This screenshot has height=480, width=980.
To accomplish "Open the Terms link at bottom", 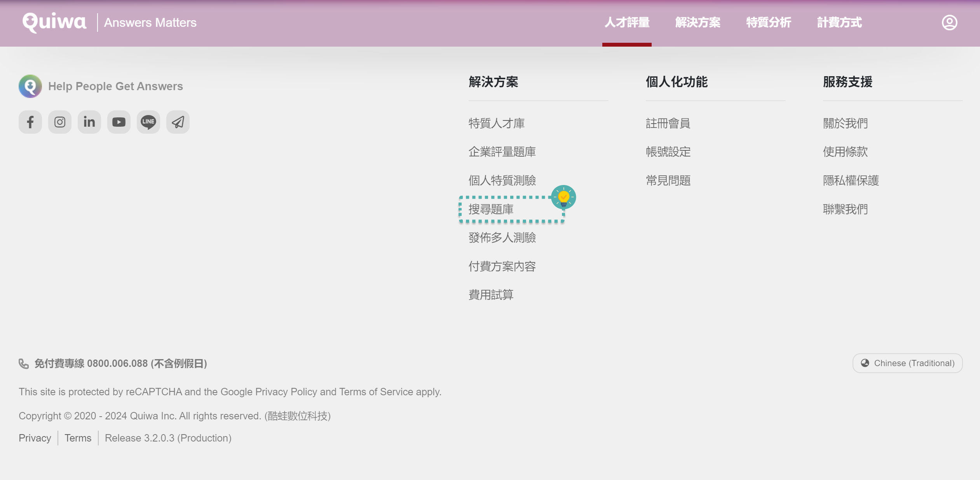I will tap(78, 438).
